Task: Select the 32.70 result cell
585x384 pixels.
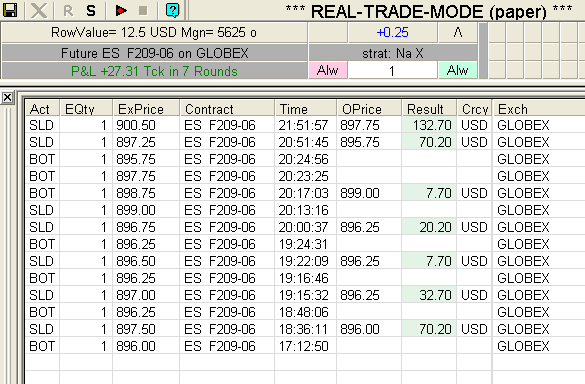Action: click(429, 295)
